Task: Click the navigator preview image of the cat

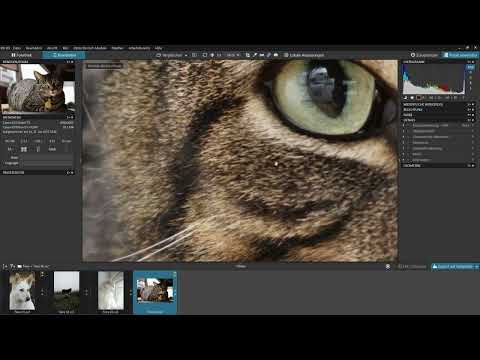Action: (x=38, y=88)
